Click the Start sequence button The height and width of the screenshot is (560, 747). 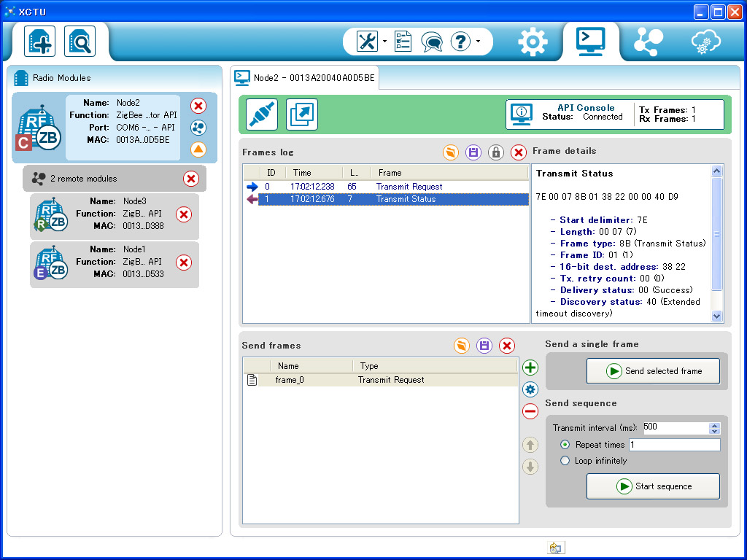653,486
